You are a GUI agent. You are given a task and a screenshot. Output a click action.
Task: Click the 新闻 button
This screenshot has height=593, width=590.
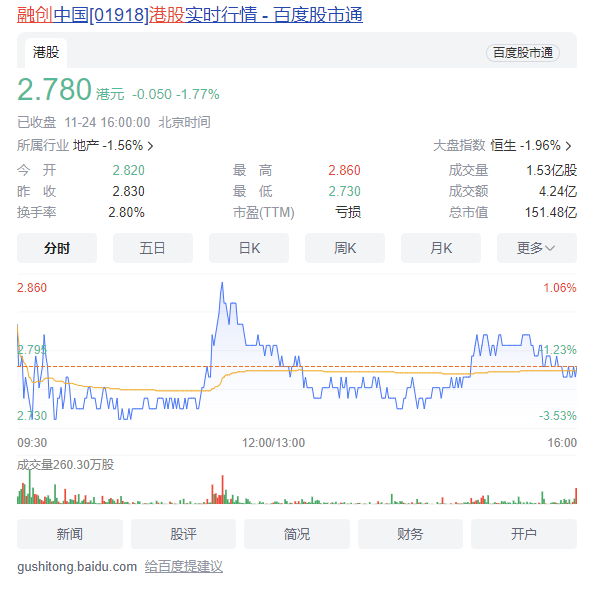(x=70, y=534)
